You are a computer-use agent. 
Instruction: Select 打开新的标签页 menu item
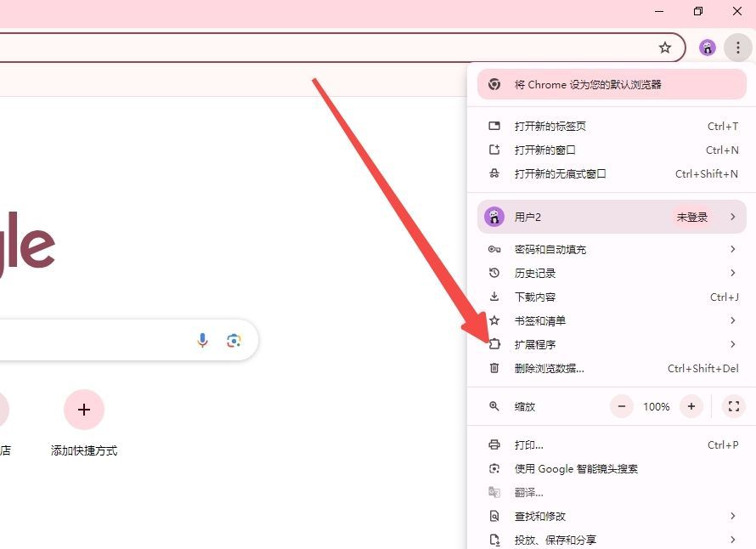pos(612,126)
